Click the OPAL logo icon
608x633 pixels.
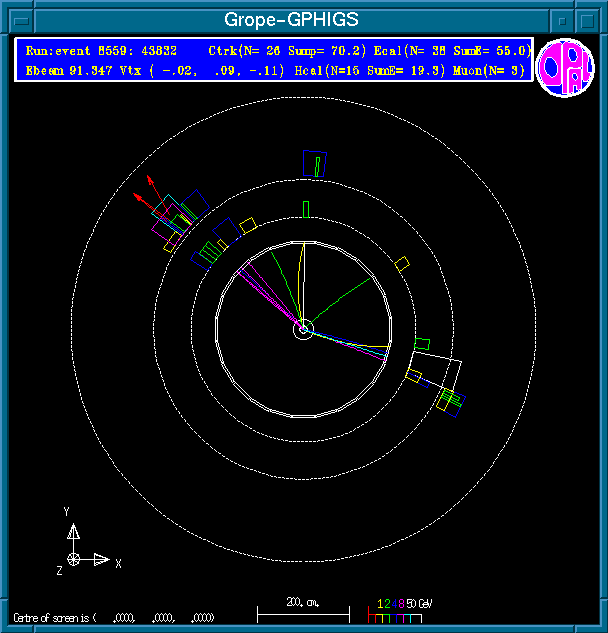[x=565, y=67]
